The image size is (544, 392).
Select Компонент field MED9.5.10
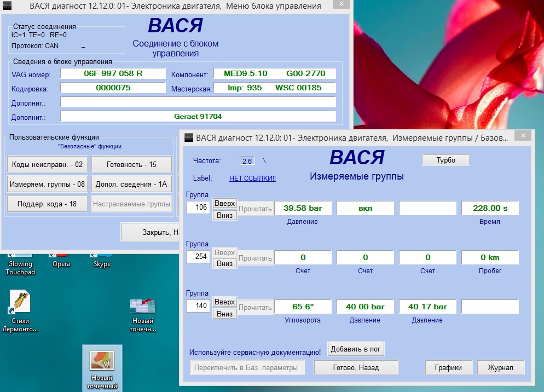[275, 73]
